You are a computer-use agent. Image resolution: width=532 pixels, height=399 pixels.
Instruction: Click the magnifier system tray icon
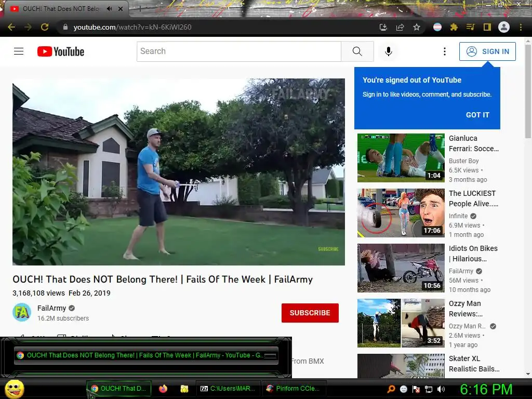coord(391,389)
